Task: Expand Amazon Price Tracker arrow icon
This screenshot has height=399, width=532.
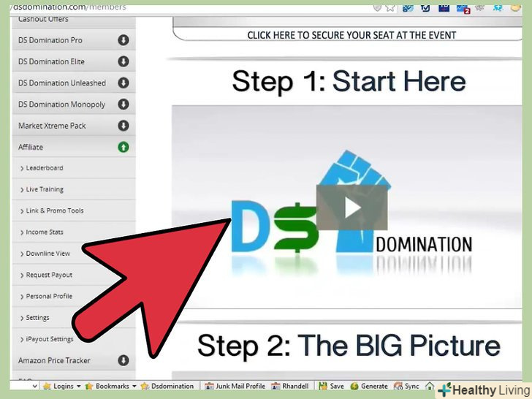Action: tap(123, 360)
